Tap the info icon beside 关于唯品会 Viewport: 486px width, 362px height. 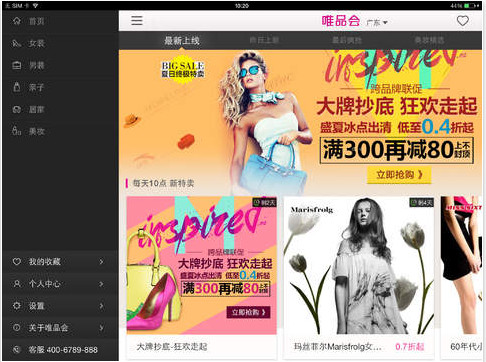[17, 327]
